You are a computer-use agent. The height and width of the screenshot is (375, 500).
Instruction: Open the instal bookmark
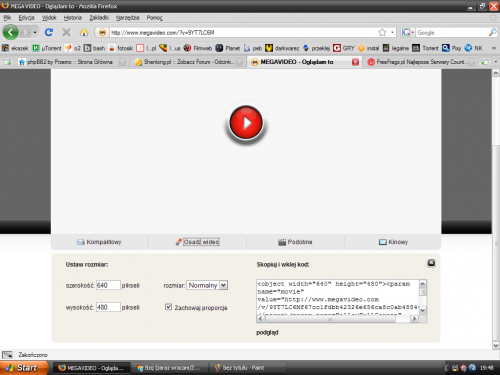[x=368, y=48]
